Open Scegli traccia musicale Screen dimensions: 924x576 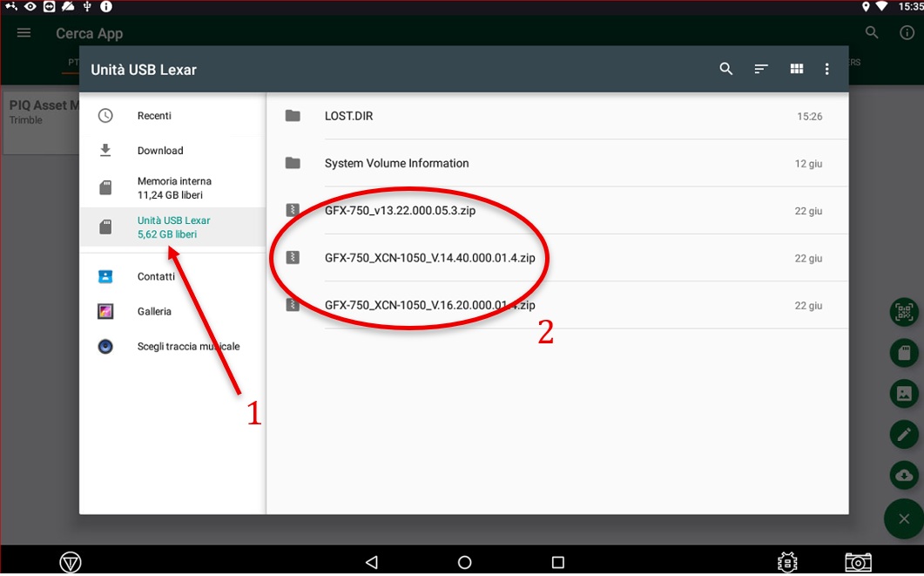tap(172, 346)
